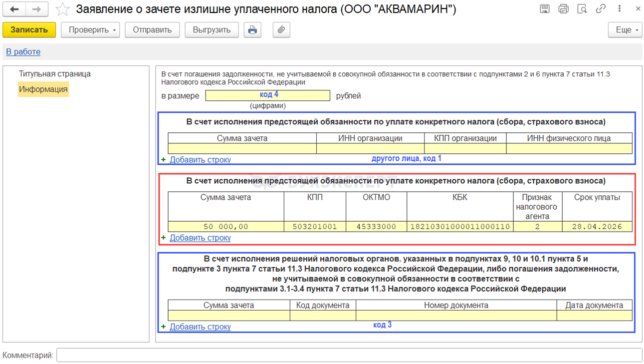Add form to favorites with star icon
Image resolution: width=644 pixels, height=364 pixels.
pos(62,9)
